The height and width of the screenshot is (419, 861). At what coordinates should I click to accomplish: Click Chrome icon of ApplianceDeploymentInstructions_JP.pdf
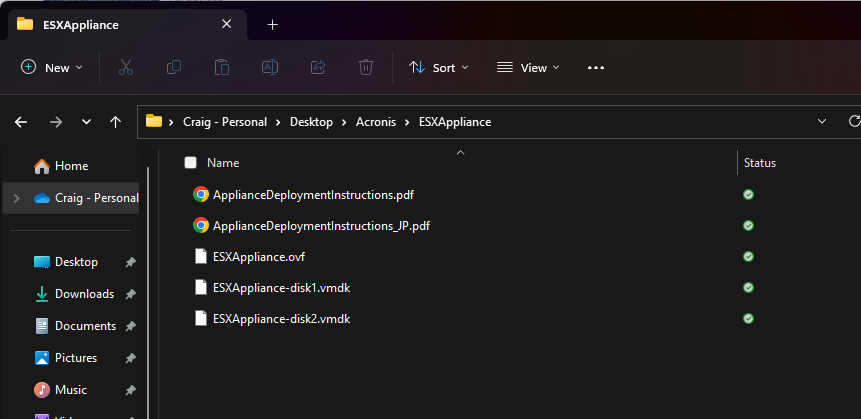201,226
